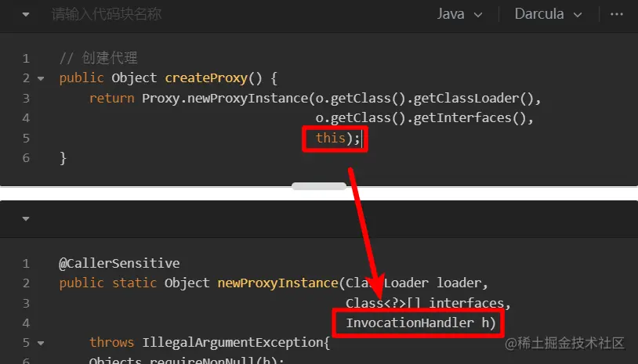
Task: Collapse the second code block header triangle
Action: click(26, 219)
